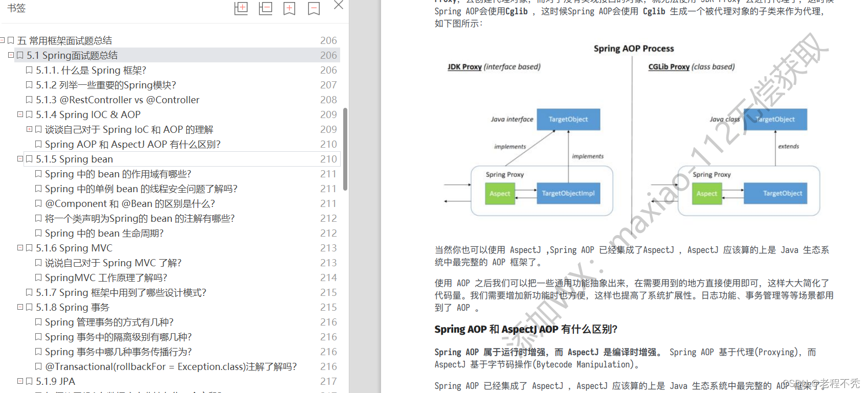The width and height of the screenshot is (868, 393).
Task: Click heading Spring AOP 和 AspectJ AOP 有什么区别? in document
Action: coord(526,329)
